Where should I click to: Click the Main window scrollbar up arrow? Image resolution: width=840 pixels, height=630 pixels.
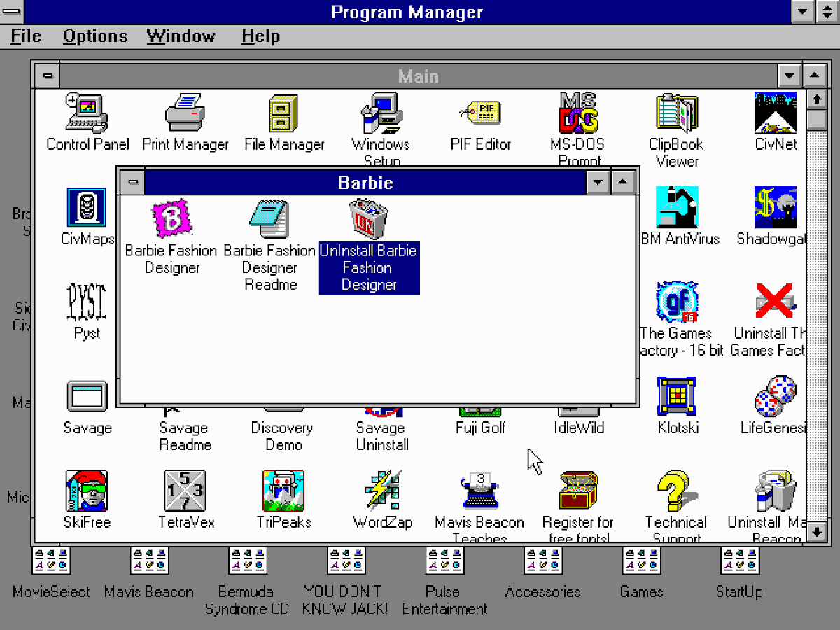(816, 99)
